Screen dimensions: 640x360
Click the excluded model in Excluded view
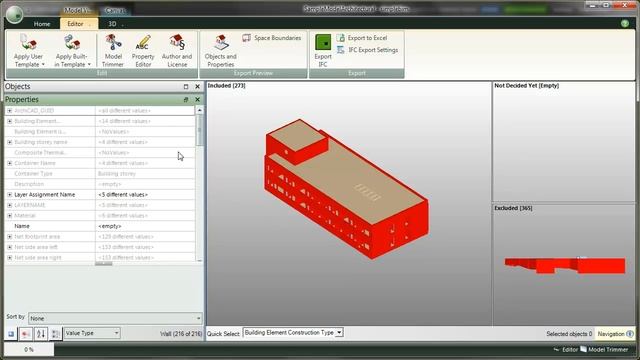(x=565, y=265)
